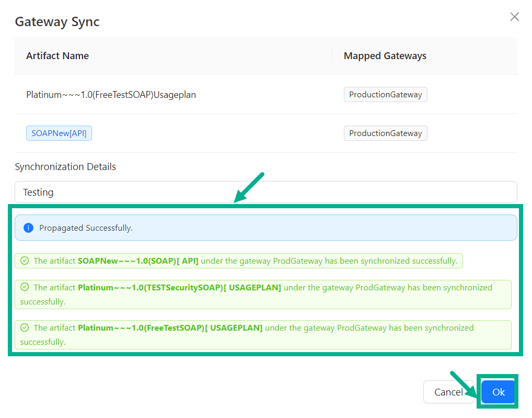Click the Artifact Name column header
This screenshot has height=418, width=532.
point(57,56)
